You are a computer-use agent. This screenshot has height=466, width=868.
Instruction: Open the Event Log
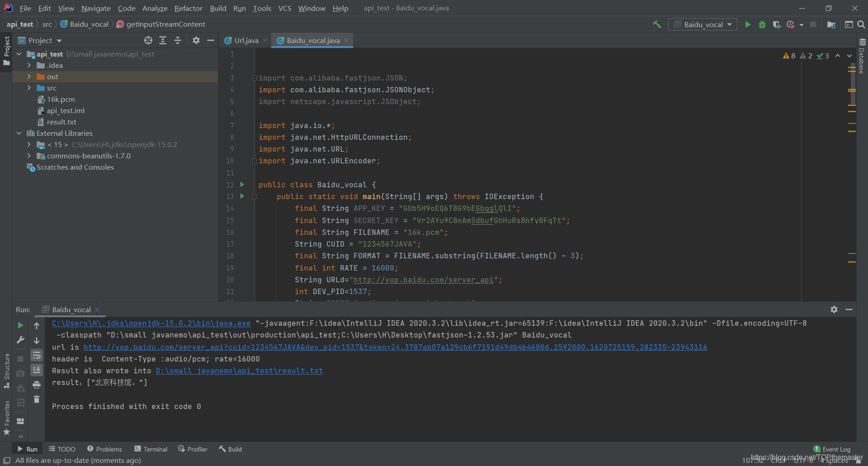point(832,449)
